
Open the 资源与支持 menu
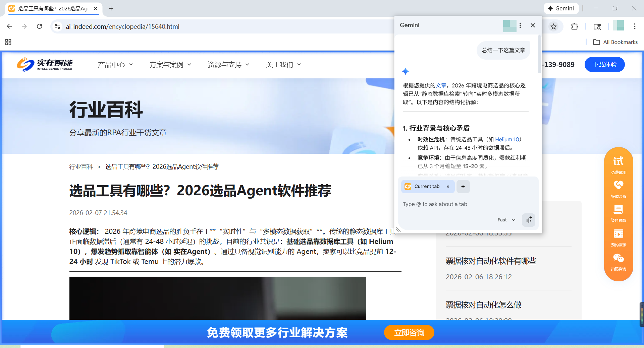click(228, 65)
